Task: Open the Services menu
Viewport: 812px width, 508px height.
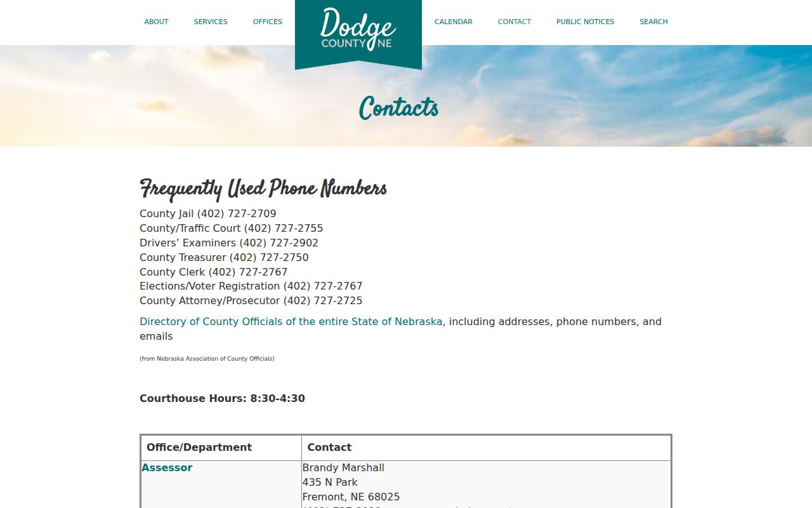Action: point(211,22)
